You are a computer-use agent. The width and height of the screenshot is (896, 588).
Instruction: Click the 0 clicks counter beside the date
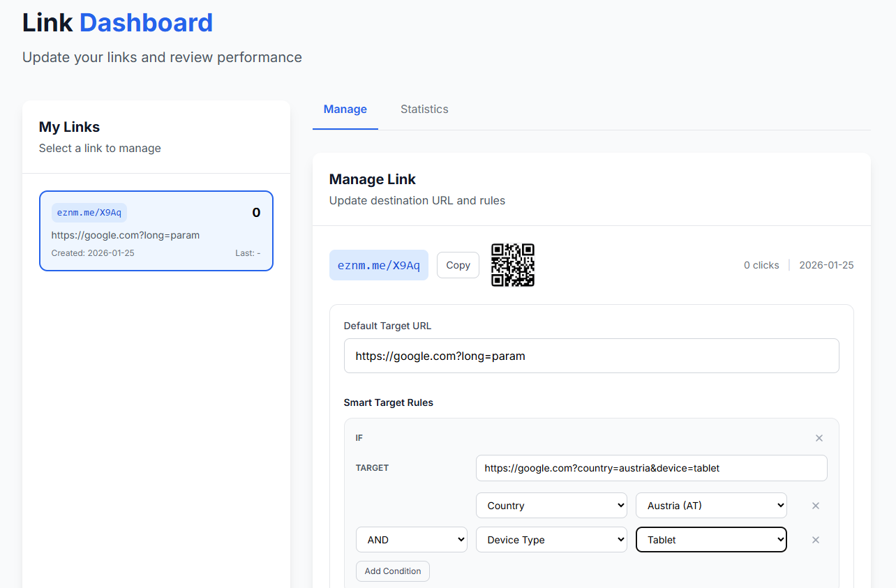pyautogui.click(x=761, y=265)
